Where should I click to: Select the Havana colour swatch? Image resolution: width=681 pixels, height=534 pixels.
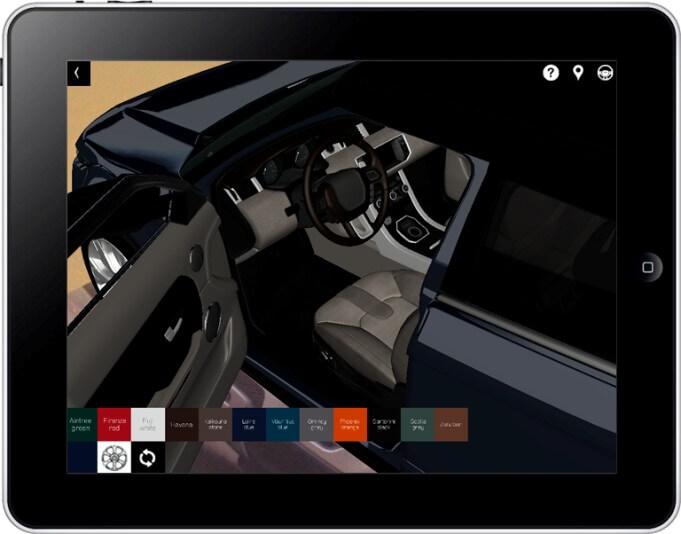182,424
